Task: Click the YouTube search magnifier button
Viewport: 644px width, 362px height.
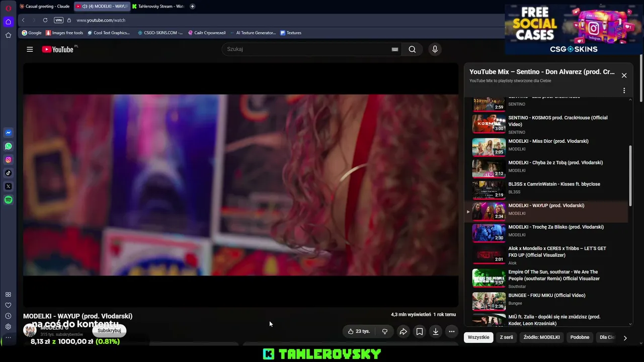Action: 412,49
